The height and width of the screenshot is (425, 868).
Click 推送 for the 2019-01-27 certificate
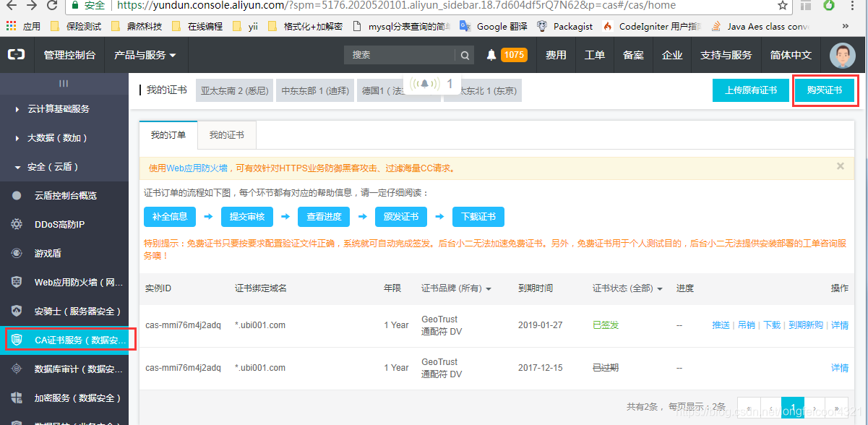tap(721, 325)
